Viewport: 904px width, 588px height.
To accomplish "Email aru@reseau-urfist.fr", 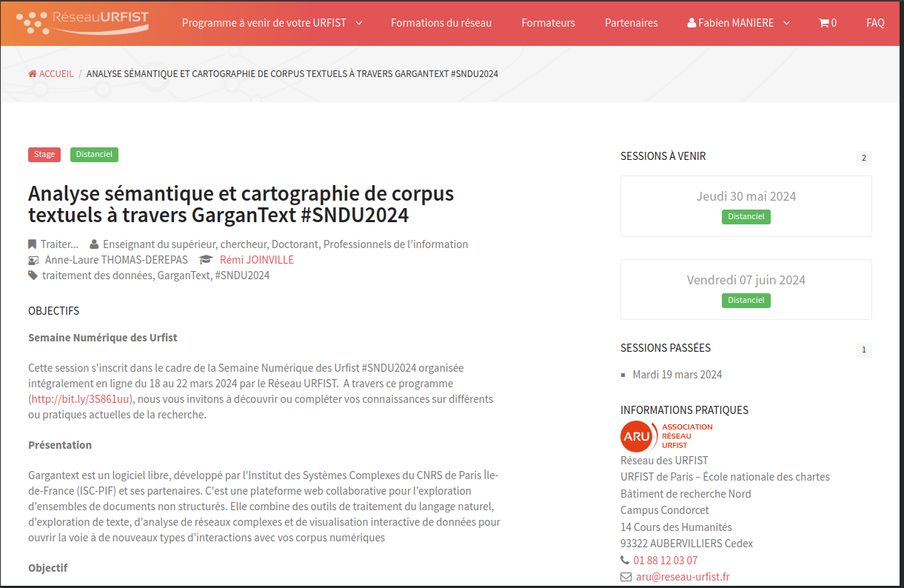I will [x=683, y=577].
